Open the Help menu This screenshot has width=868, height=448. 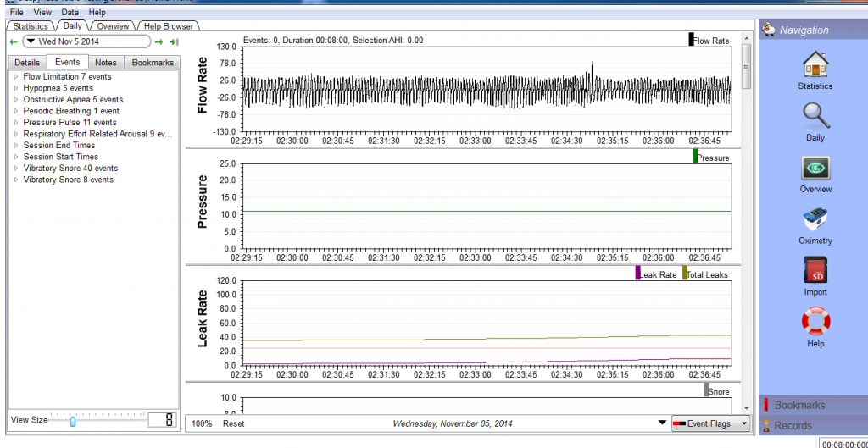tap(97, 12)
